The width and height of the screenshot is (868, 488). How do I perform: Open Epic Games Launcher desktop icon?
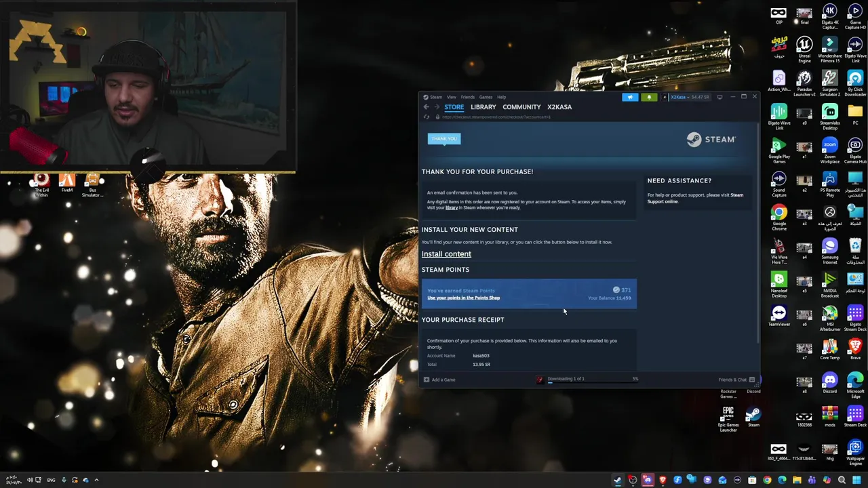coord(728,419)
